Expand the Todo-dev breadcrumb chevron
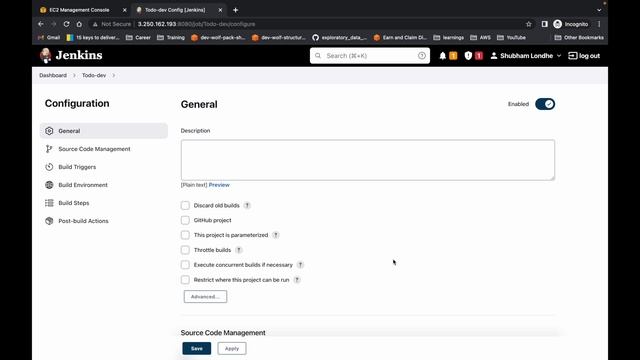The image size is (640, 360). coord(113,76)
